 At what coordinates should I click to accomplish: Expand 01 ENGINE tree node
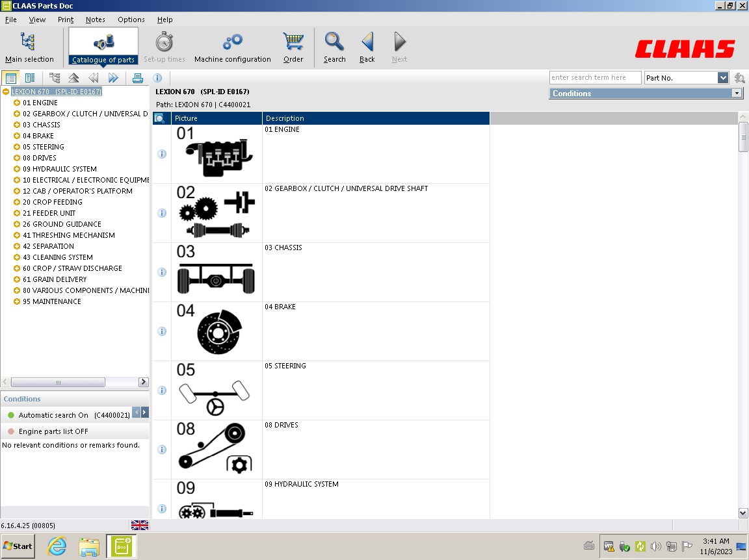point(17,103)
